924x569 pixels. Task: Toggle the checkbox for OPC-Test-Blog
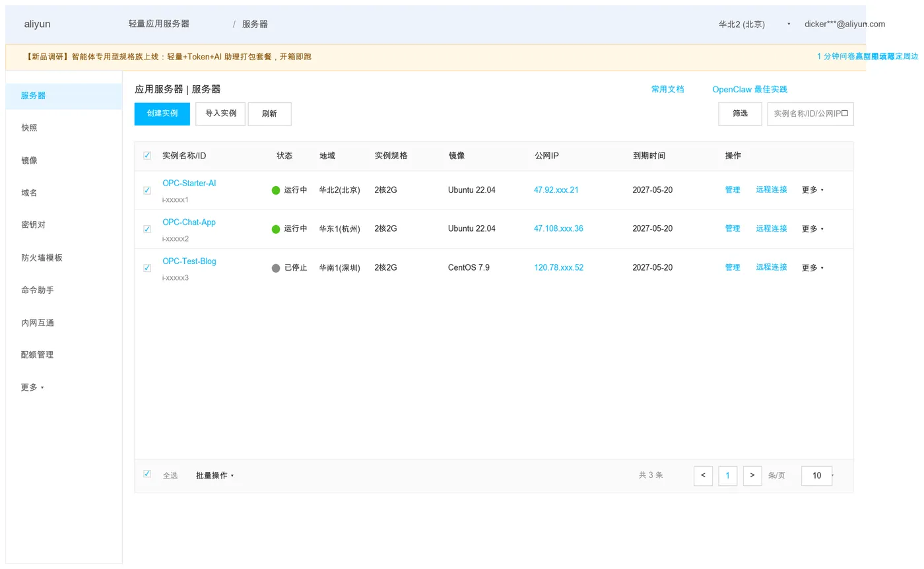coord(147,268)
